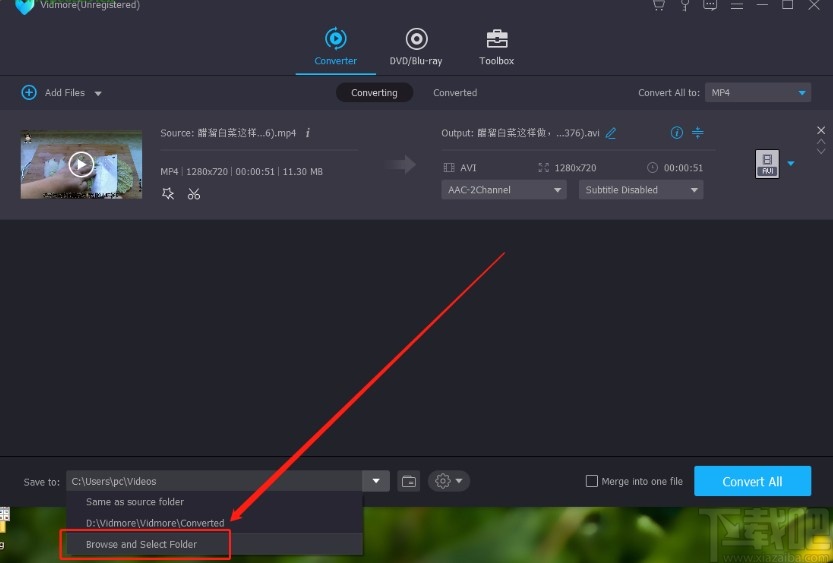Image resolution: width=833 pixels, height=563 pixels.
Task: Open the video effects edit star icon
Action: [x=168, y=194]
